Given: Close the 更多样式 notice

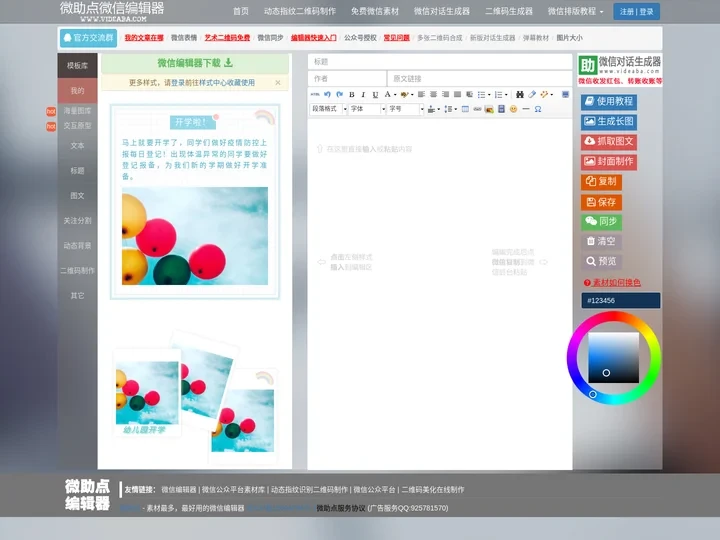Looking at the screenshot, I should coord(278,83).
